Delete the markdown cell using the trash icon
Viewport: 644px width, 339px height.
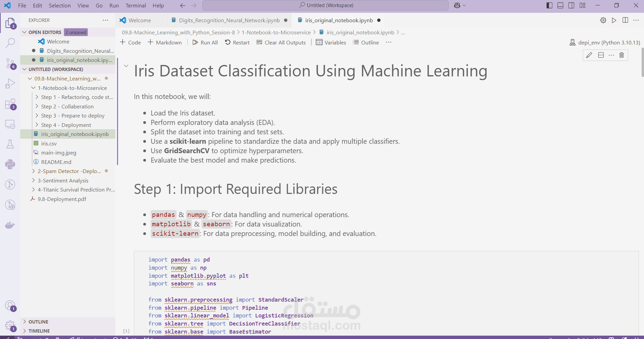point(621,55)
